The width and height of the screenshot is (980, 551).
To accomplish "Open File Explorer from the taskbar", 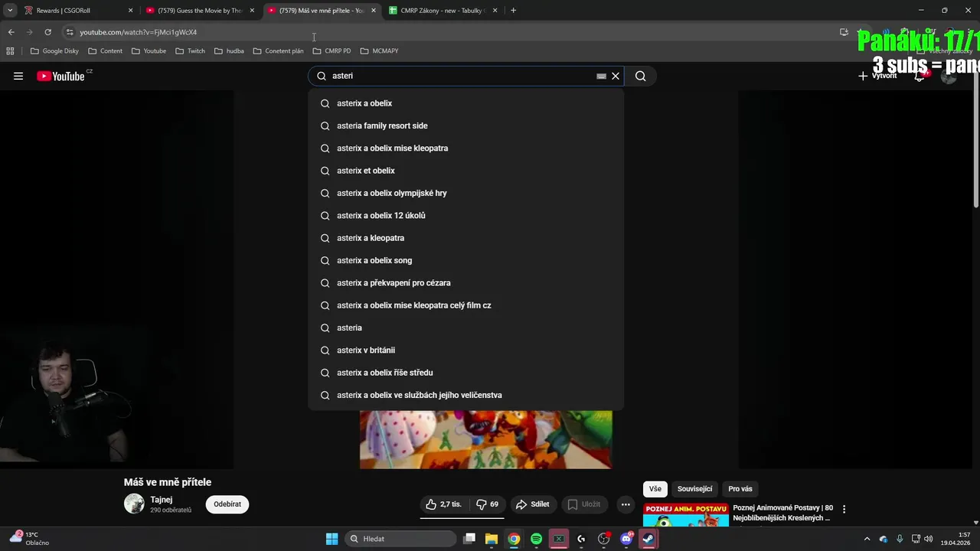I will click(x=492, y=539).
